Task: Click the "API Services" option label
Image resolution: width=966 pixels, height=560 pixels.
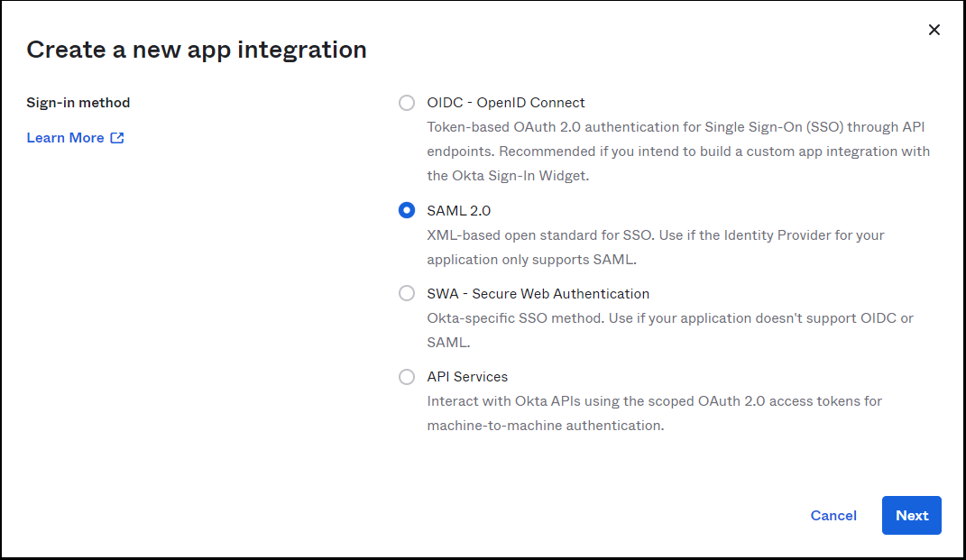Action: 467,377
